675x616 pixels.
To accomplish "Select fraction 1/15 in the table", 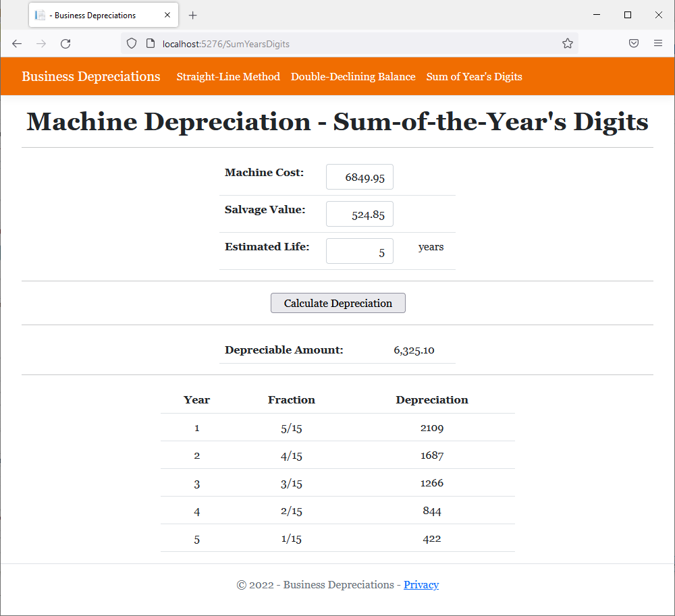I will point(292,538).
